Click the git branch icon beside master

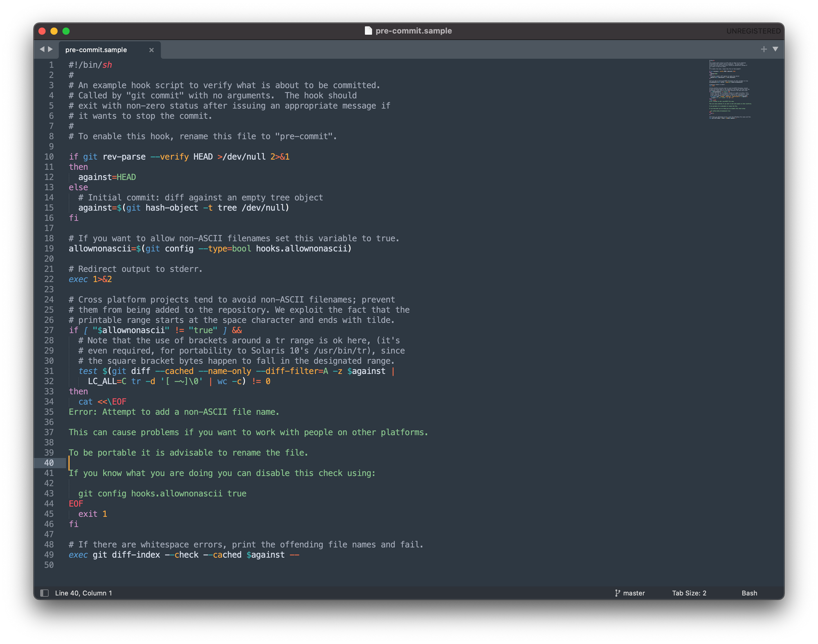(616, 593)
